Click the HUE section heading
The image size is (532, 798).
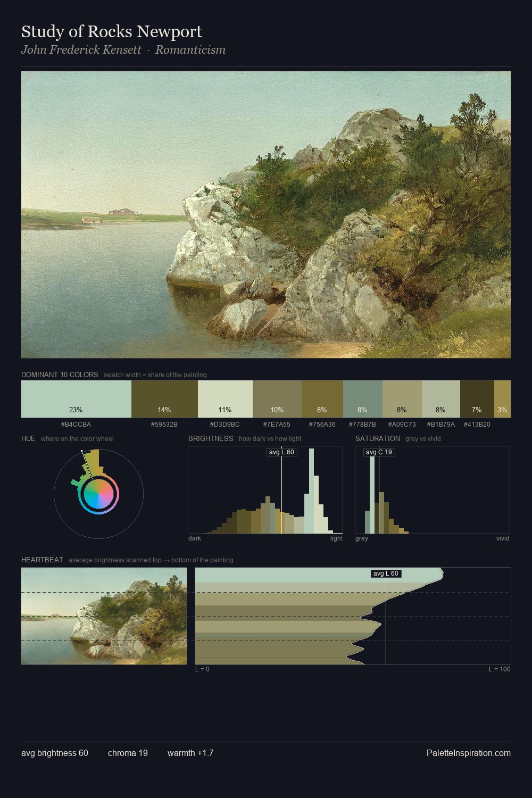pyautogui.click(x=28, y=438)
